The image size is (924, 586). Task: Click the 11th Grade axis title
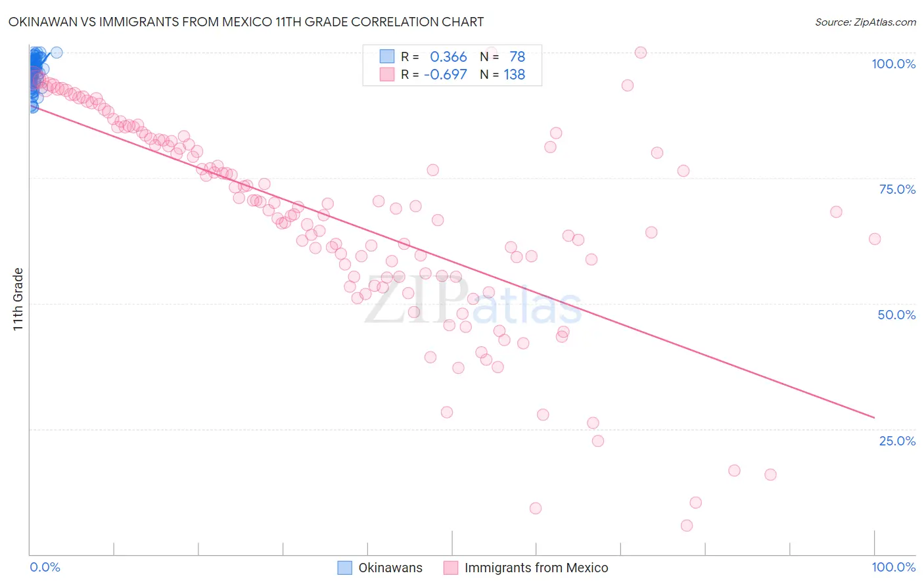[x=18, y=299]
